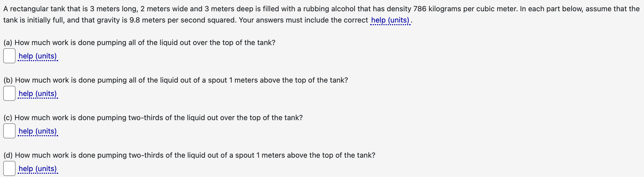Focus the answer field for two-thirds over the top
The height and width of the screenshot is (177, 644).
coord(9,131)
